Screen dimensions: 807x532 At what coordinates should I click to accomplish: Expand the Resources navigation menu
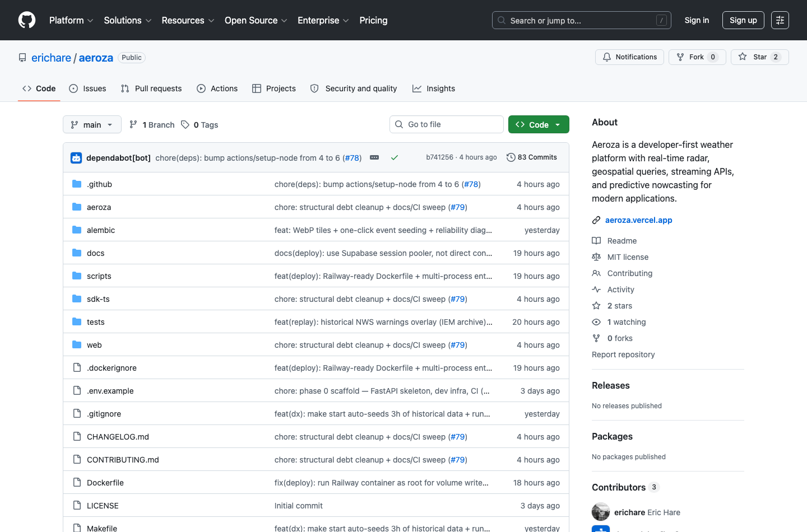[188, 20]
